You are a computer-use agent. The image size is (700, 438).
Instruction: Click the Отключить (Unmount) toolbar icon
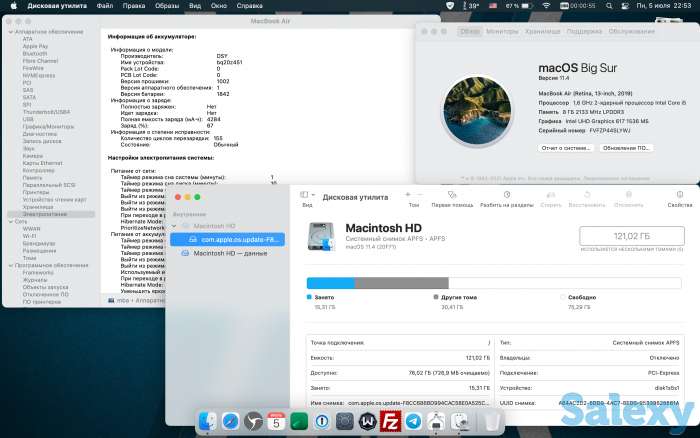tap(629, 195)
